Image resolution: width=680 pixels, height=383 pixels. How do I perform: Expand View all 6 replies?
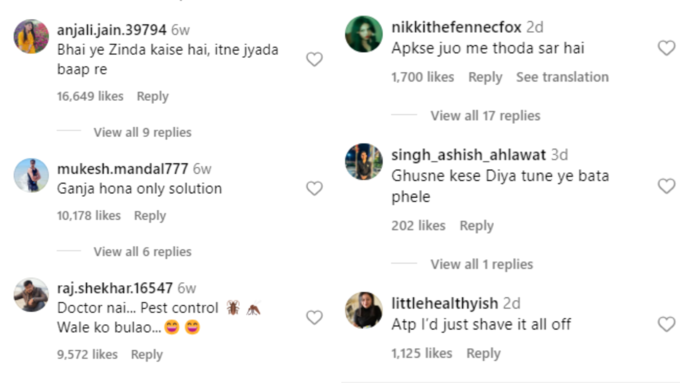(143, 252)
